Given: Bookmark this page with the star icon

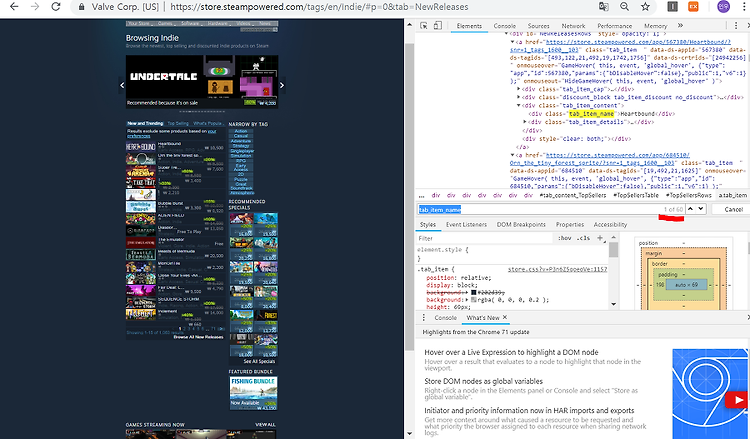Looking at the screenshot, I should click(645, 7).
